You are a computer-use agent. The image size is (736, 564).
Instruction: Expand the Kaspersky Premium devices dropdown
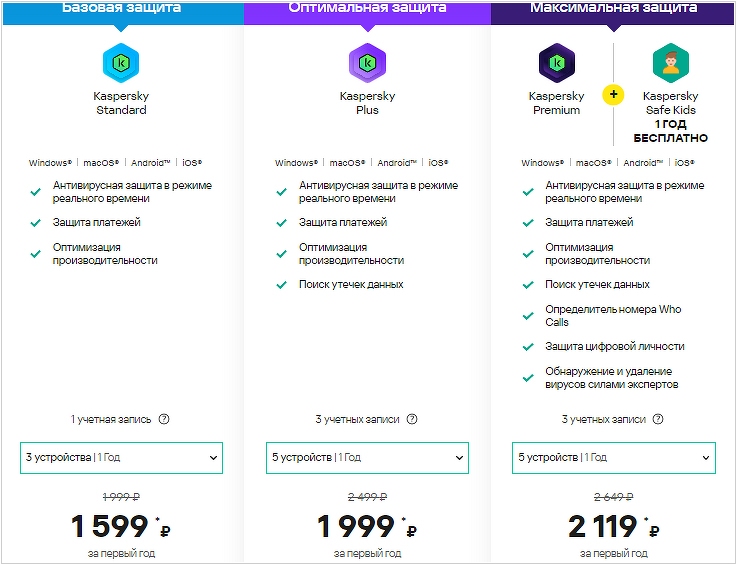click(x=614, y=457)
